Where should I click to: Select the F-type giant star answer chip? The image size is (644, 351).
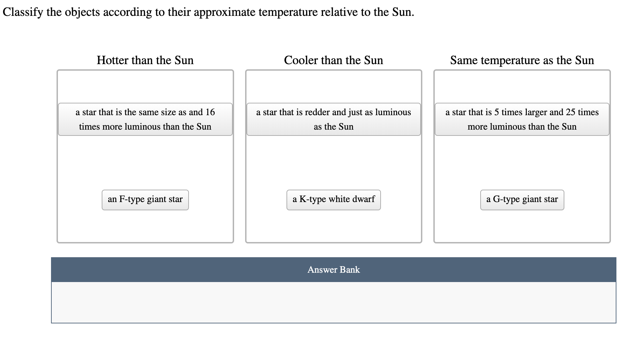(x=145, y=199)
